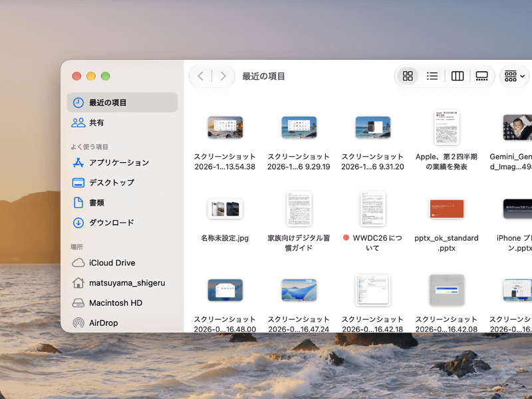The image size is (532, 399).
Task: Open the matsuyama_shigeru home folder
Action: coord(122,283)
